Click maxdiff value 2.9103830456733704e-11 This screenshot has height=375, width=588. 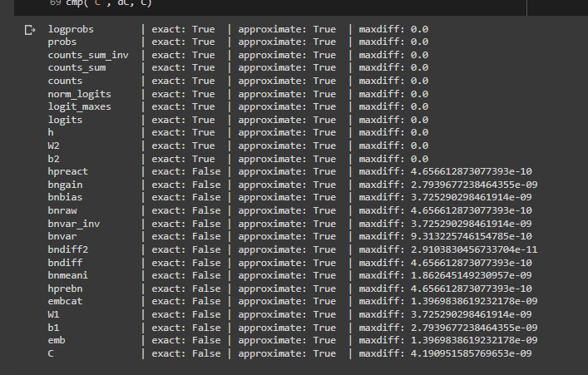pos(474,249)
